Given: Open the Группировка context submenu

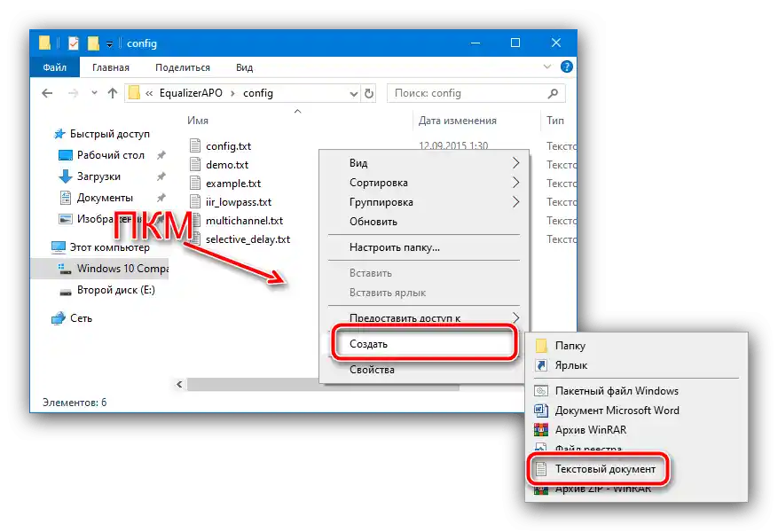Looking at the screenshot, I should [x=424, y=202].
